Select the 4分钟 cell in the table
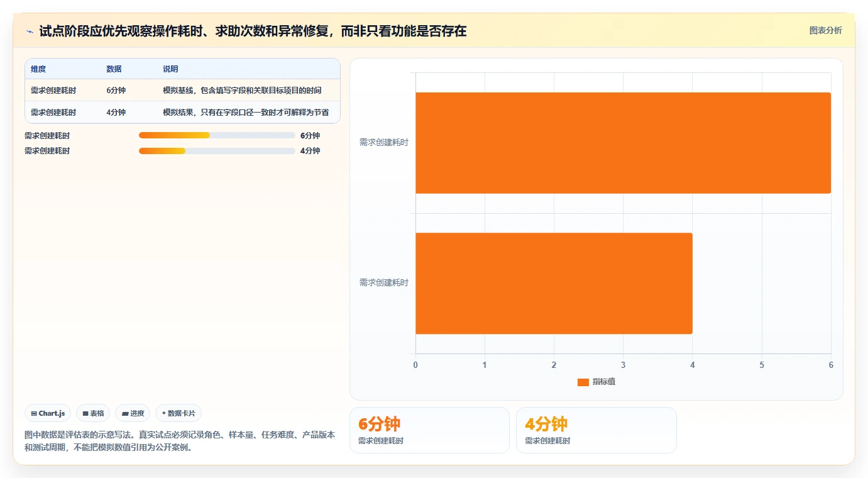The image size is (868, 478). (116, 113)
